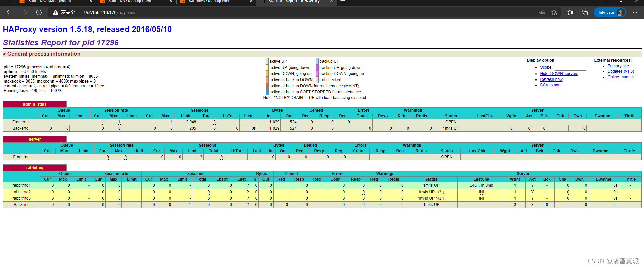Click the Refresh now link
Screen dimensions: 644x267
click(x=551, y=79)
